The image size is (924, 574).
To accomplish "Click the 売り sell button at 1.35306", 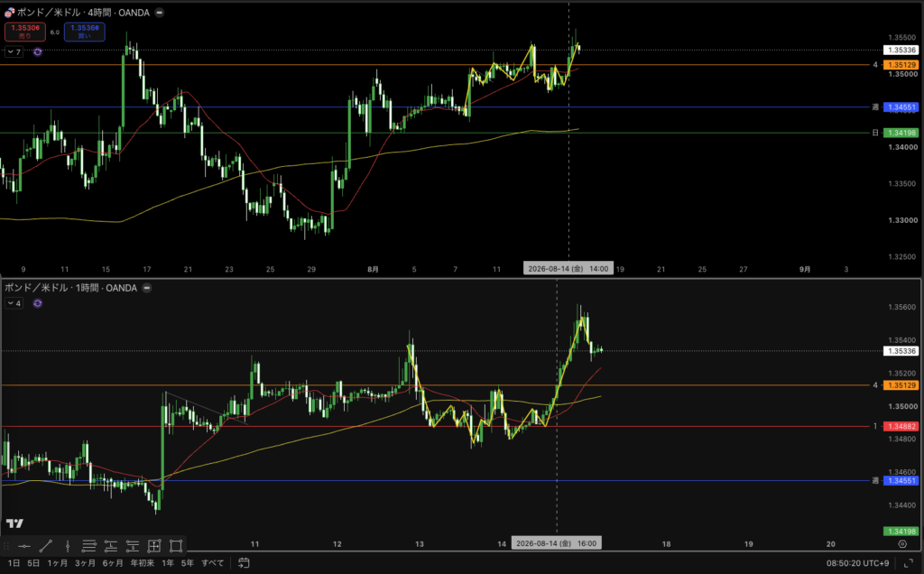I will click(x=25, y=32).
